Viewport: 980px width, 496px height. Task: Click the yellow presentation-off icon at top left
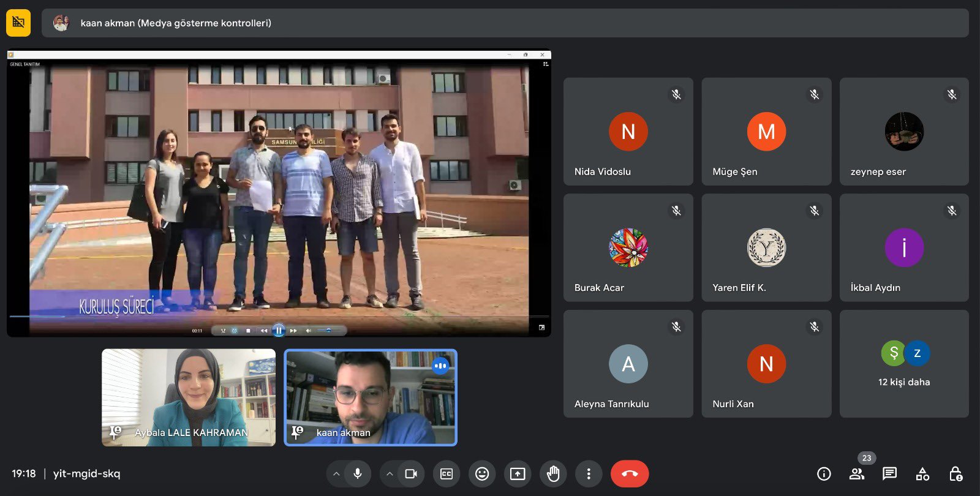click(18, 23)
